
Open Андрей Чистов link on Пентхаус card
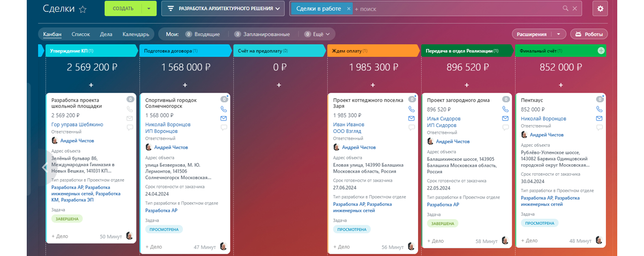coord(546,134)
